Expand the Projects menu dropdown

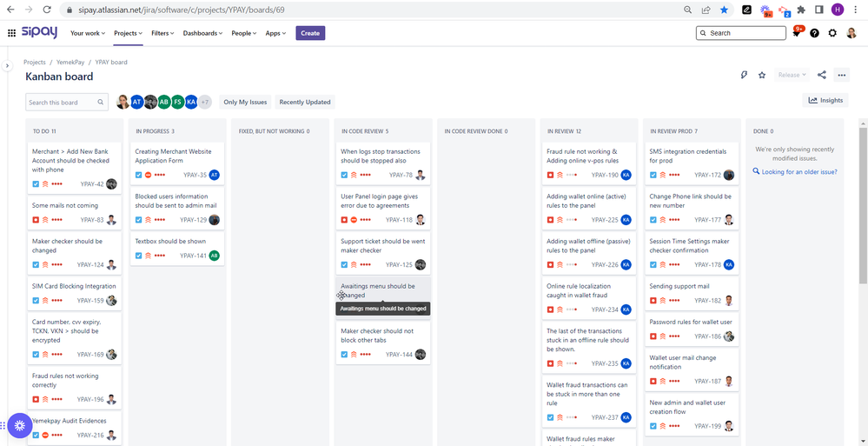coord(129,33)
